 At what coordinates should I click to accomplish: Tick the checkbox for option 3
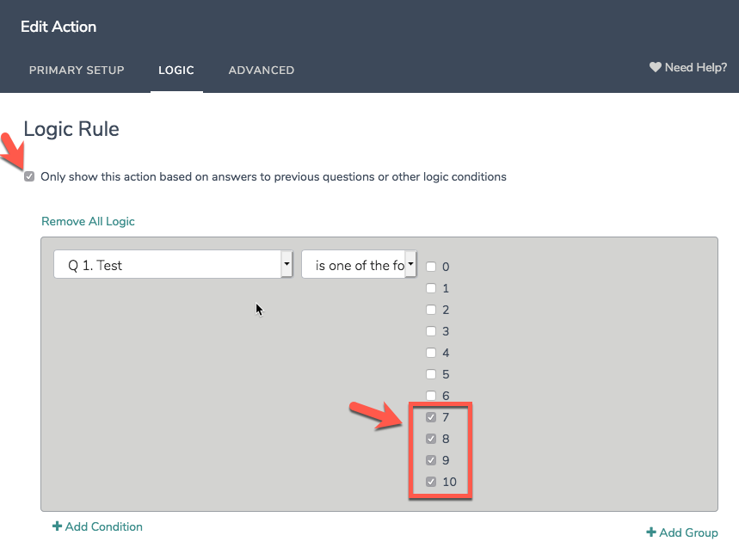(x=431, y=331)
